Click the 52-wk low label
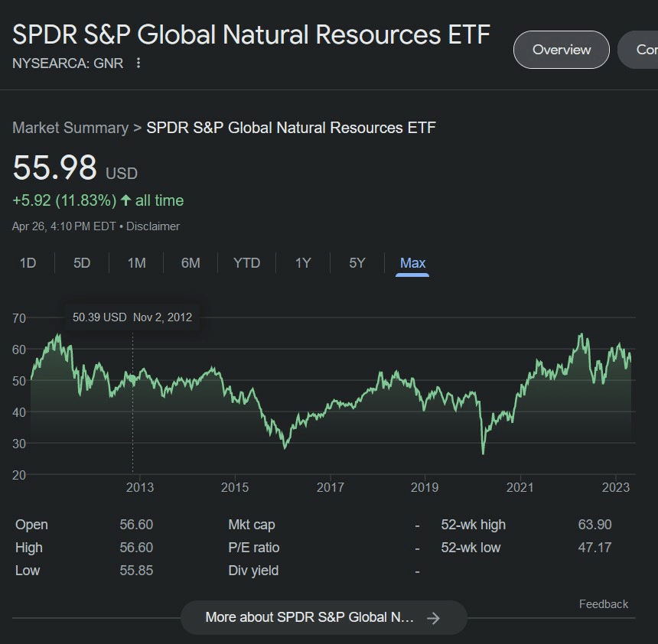The height and width of the screenshot is (644, 658). [x=471, y=548]
